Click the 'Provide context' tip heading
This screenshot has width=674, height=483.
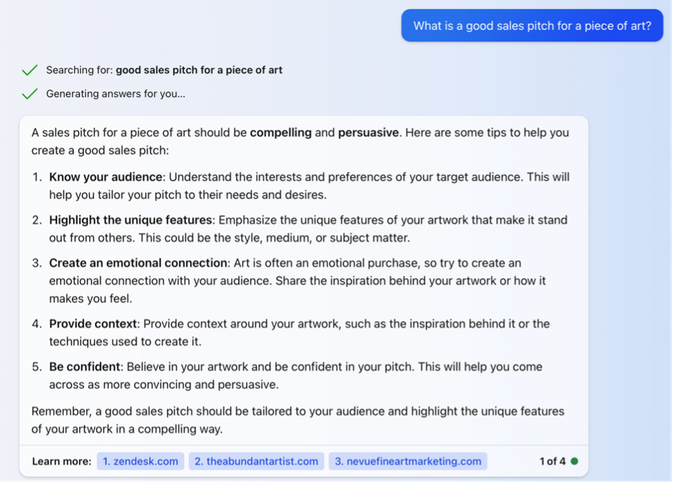click(93, 324)
